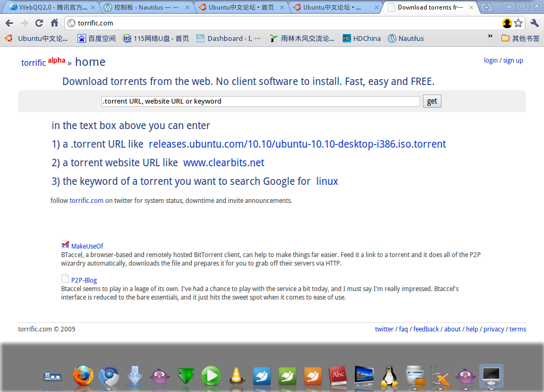Click the yellow-and-black extension icon in address bar
This screenshot has width=544, height=392.
(507, 23)
